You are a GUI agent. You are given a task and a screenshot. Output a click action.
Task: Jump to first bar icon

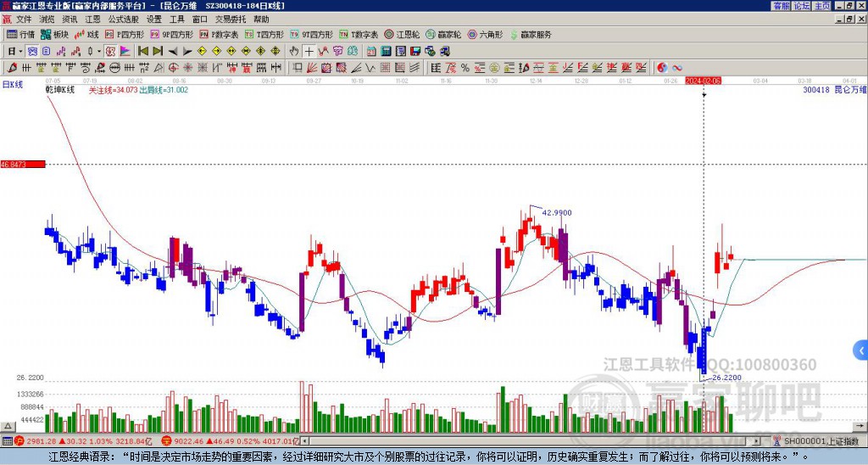click(142, 52)
